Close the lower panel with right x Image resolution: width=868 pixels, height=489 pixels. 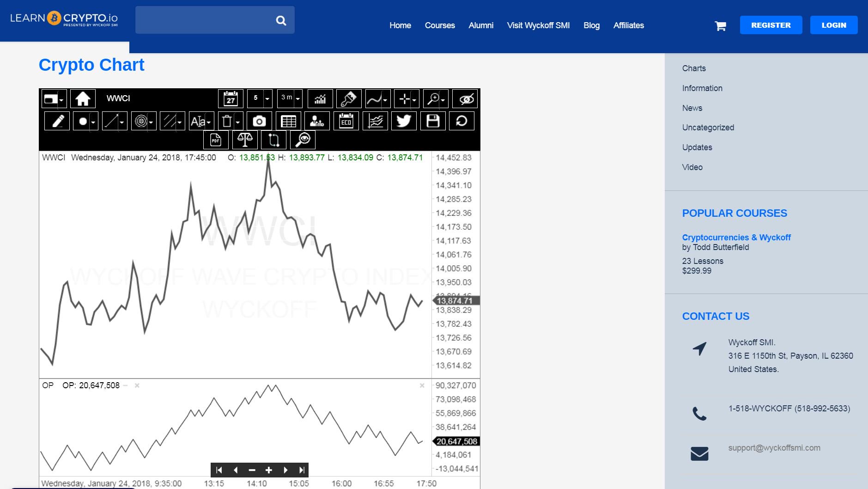click(x=422, y=385)
